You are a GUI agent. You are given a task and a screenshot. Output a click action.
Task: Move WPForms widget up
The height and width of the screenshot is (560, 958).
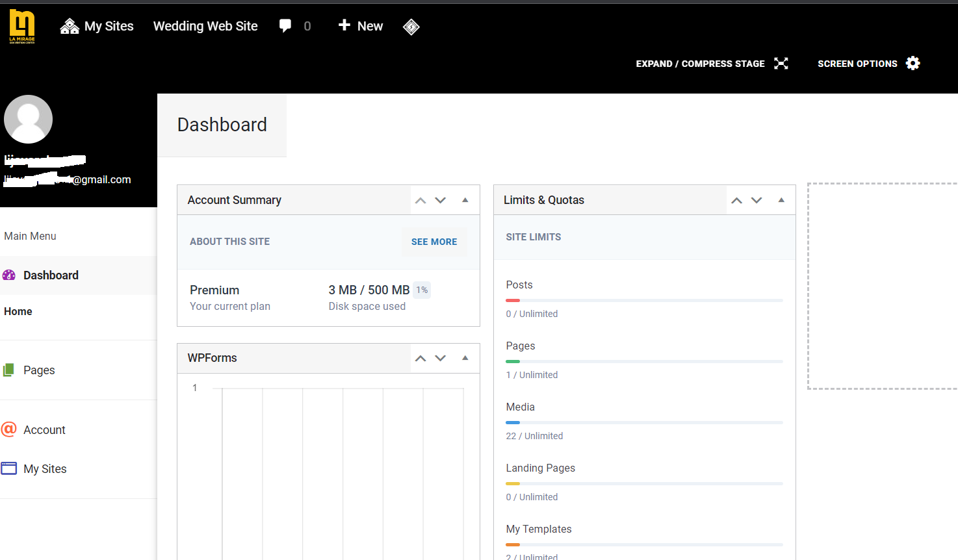[421, 358]
